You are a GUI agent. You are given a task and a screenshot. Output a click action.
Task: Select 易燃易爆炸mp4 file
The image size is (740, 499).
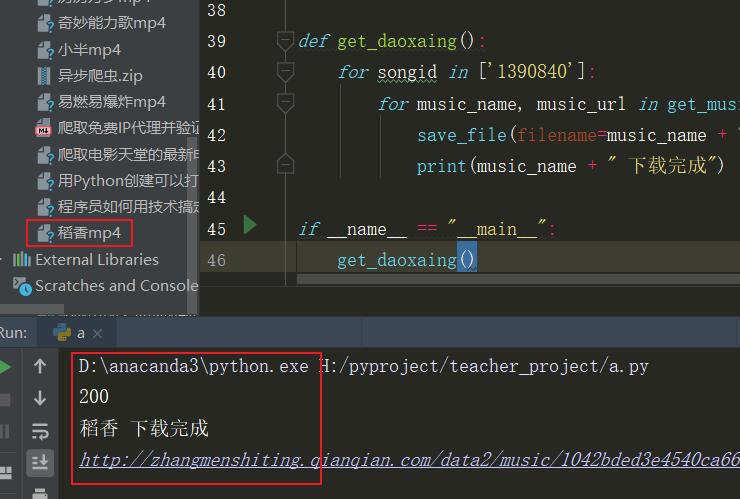(x=111, y=101)
